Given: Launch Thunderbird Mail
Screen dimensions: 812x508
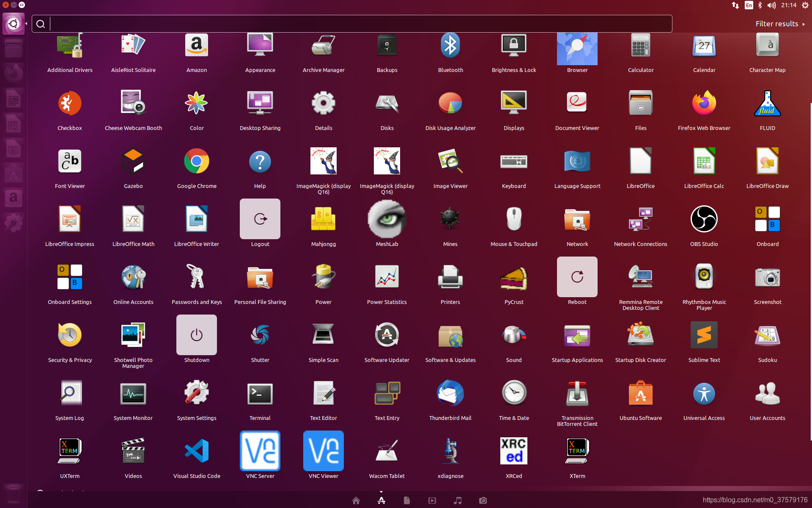Looking at the screenshot, I should click(x=450, y=393).
